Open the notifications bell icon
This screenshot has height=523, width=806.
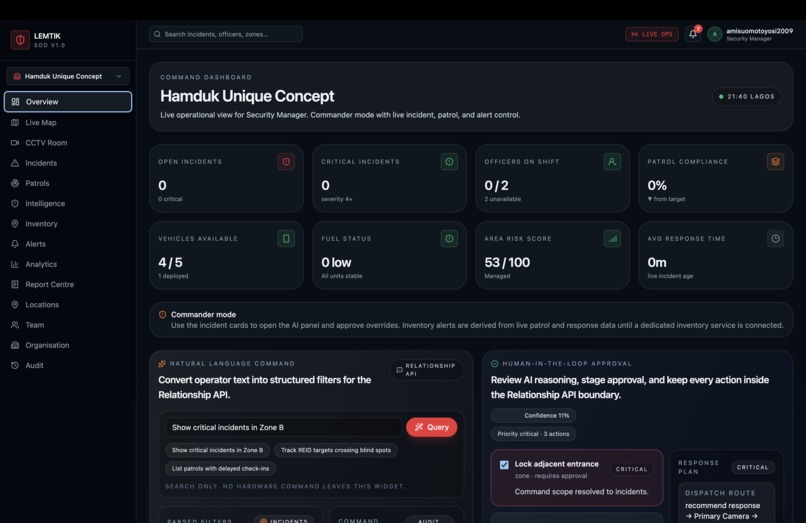point(693,34)
